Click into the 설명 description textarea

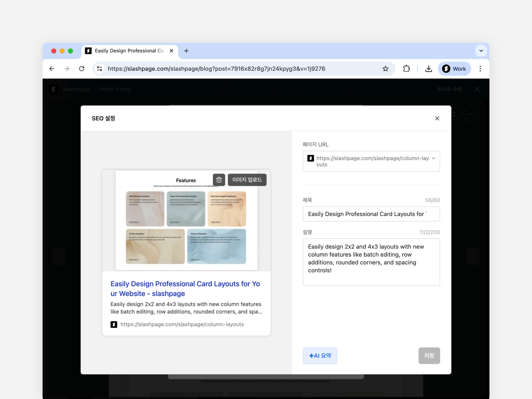(x=371, y=262)
